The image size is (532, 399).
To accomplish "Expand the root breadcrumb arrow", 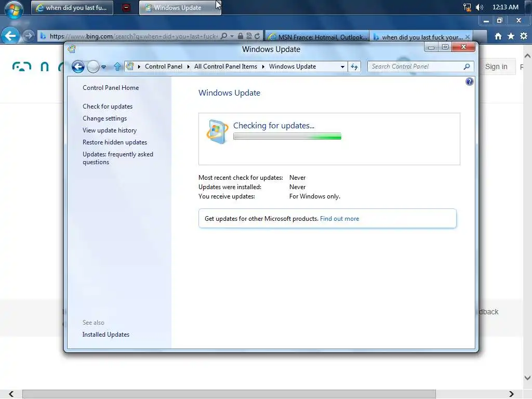I will pos(139,66).
